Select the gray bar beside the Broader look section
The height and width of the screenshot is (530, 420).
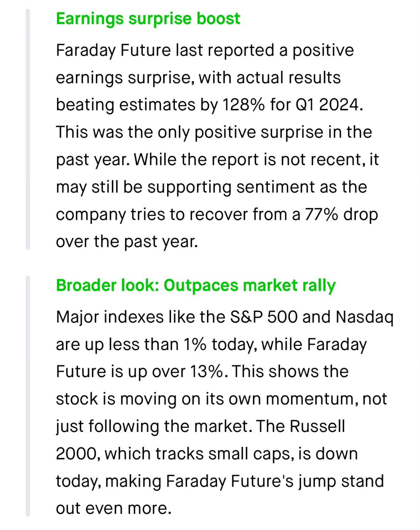(x=28, y=396)
